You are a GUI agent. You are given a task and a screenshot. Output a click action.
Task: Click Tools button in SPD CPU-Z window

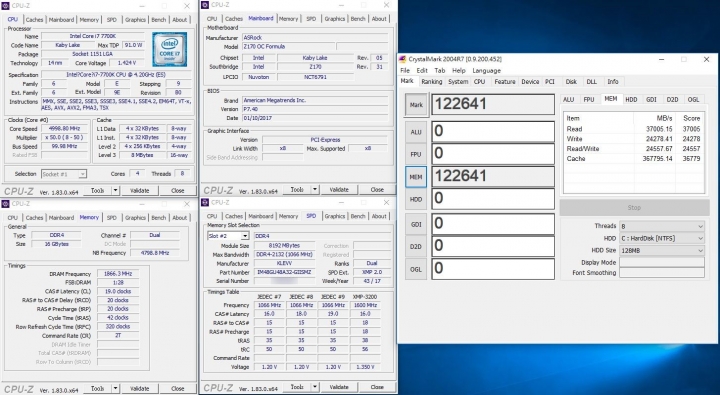[297, 387]
